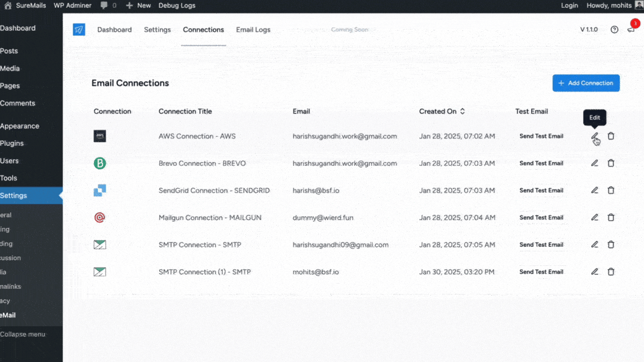Open Debug Logs in admin bar

(177, 6)
